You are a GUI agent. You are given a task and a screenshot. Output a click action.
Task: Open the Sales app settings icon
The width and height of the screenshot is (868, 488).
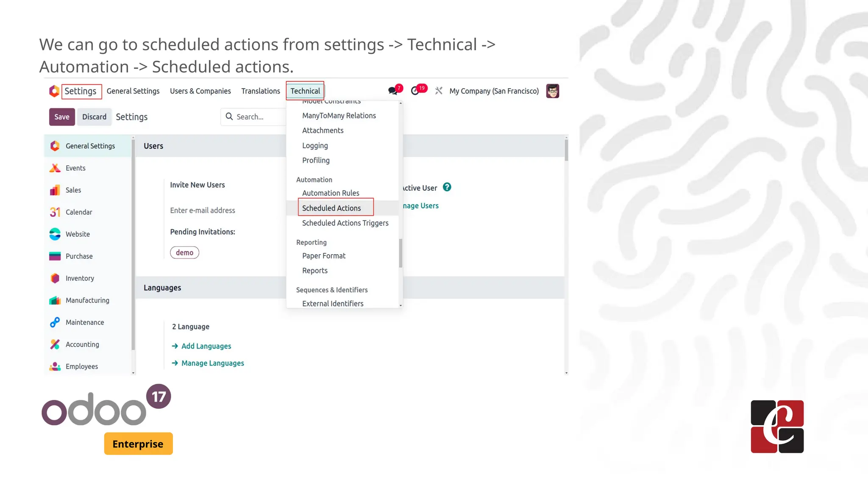55,190
